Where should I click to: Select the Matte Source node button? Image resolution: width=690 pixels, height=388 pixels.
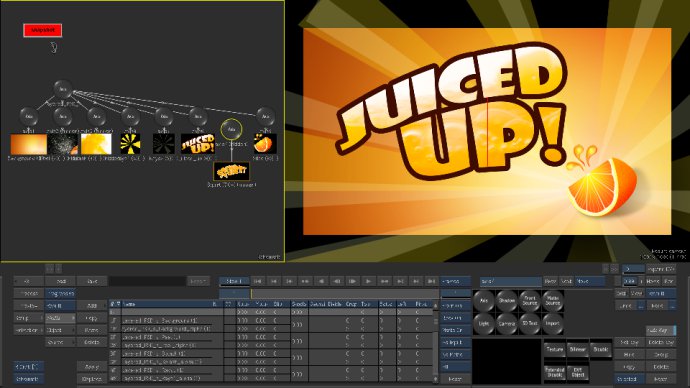[x=552, y=301]
